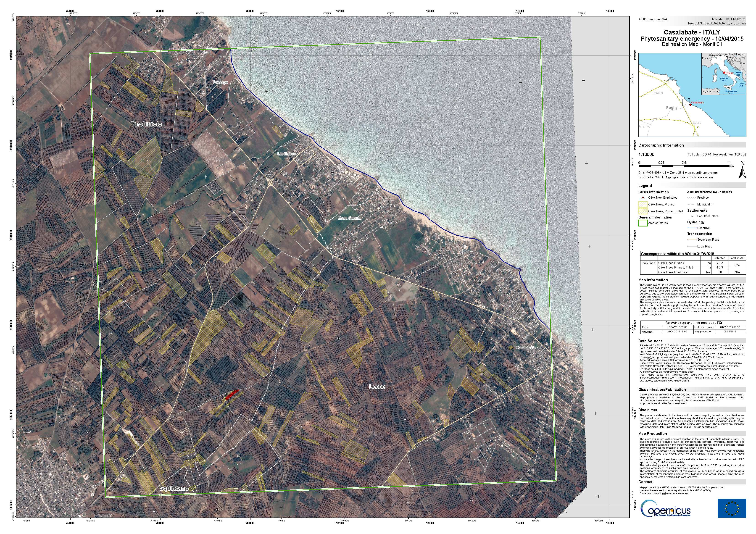Click the Casalabate red dot in inset map
Viewport: 756px width, 534px height.
[690, 105]
